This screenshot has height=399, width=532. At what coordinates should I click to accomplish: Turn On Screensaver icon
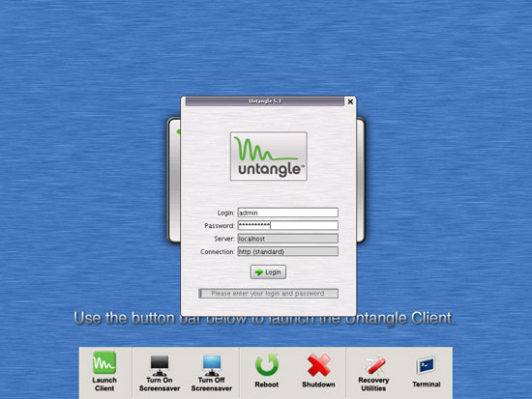tap(160, 366)
